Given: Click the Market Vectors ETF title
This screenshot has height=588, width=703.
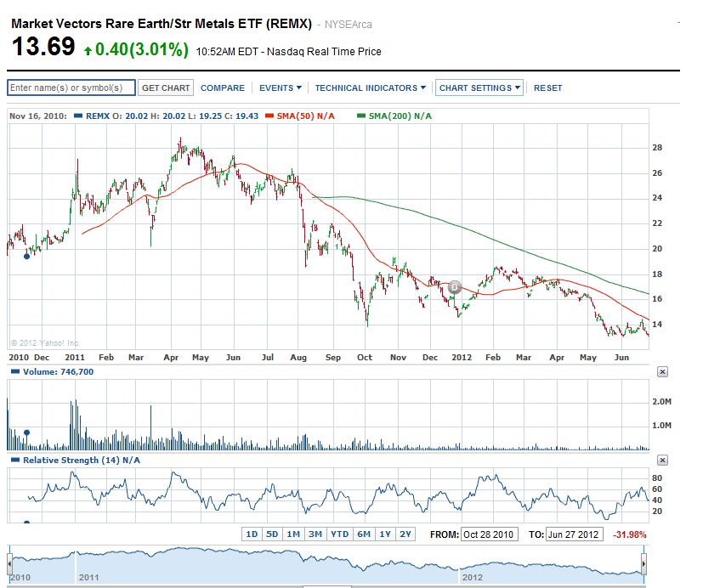Looking at the screenshot, I should [162, 23].
